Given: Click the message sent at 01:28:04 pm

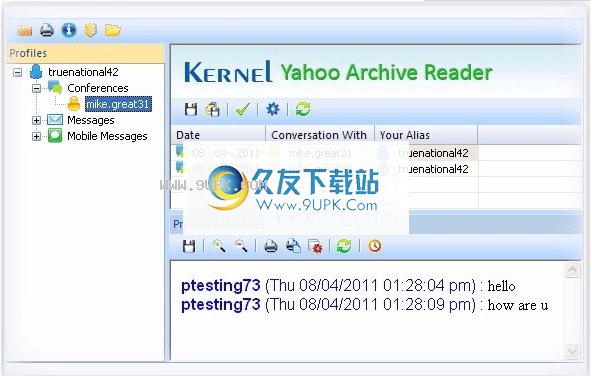Looking at the screenshot, I should tap(348, 286).
